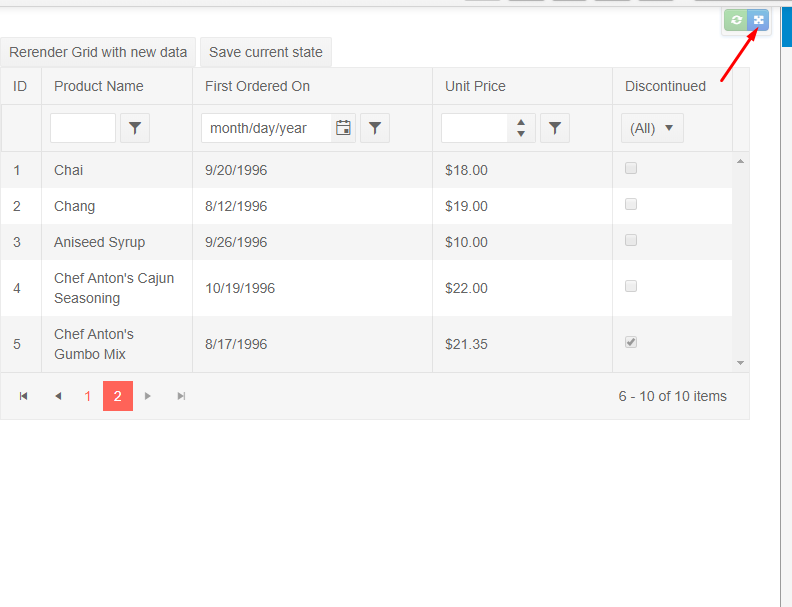Focus the Product Name filter text box

coord(83,128)
